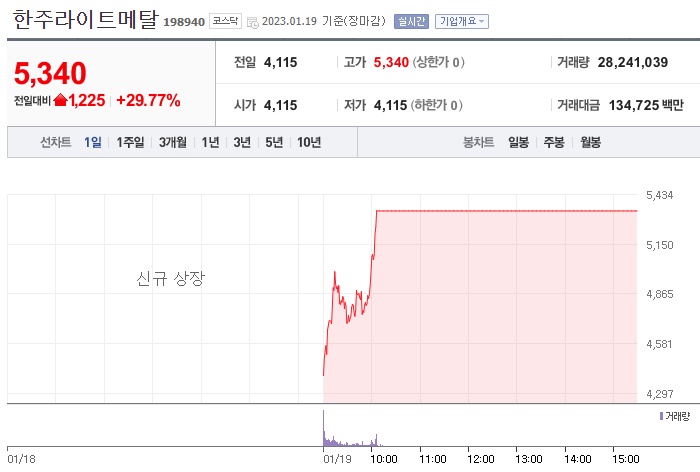The height and width of the screenshot is (472, 700).
Task: Switch chart to 1주일 period
Action: 130,142
